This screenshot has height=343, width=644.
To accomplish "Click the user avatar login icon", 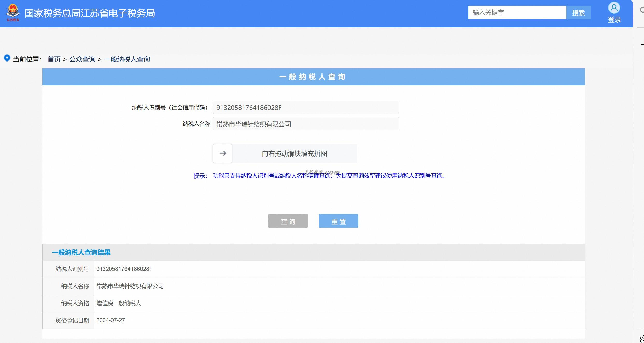I will pos(614,8).
